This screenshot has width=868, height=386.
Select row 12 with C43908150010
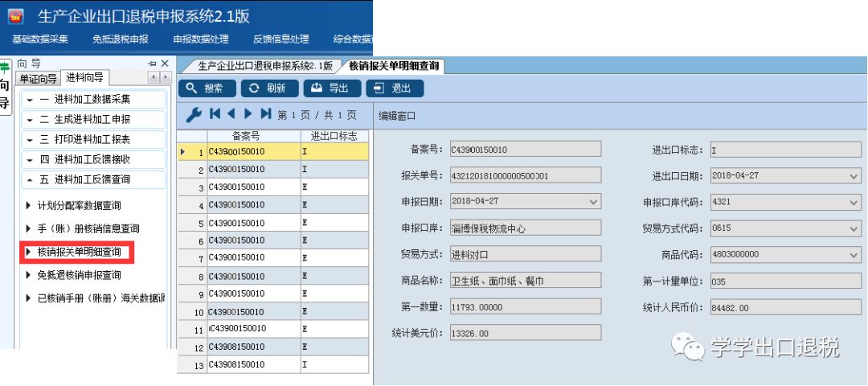[x=273, y=347]
